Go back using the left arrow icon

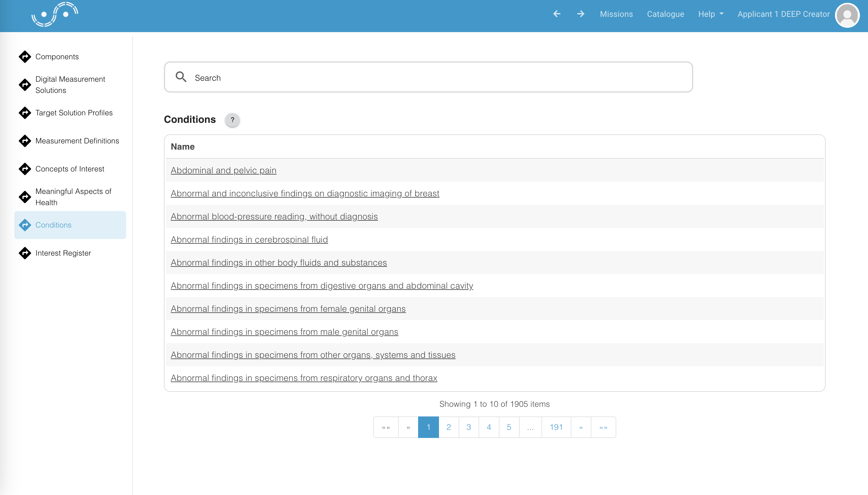point(556,14)
